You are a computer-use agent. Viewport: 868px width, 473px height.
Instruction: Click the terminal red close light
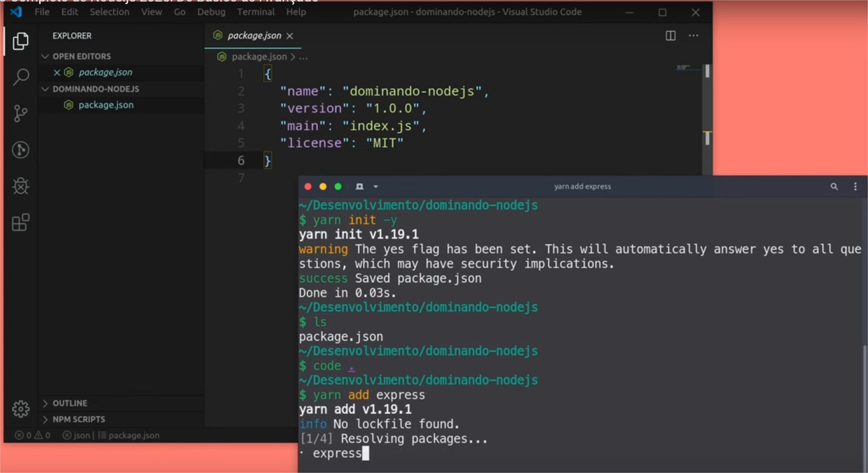coord(308,187)
